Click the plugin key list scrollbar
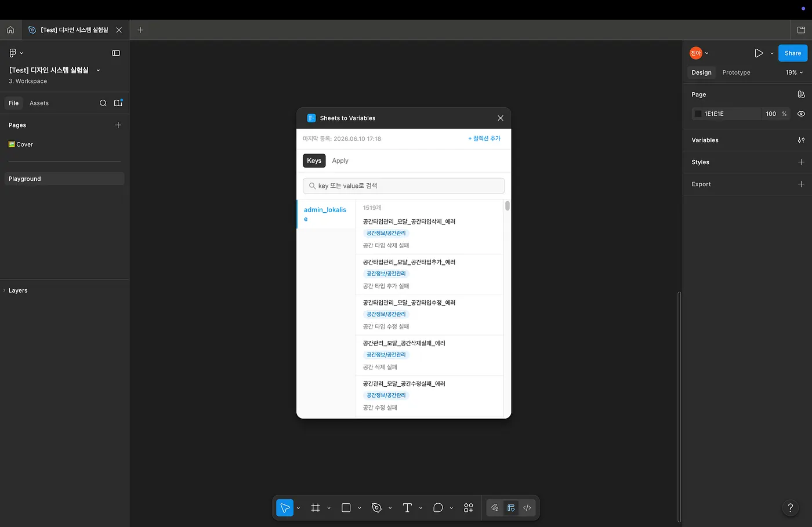812x527 pixels. [x=507, y=206]
